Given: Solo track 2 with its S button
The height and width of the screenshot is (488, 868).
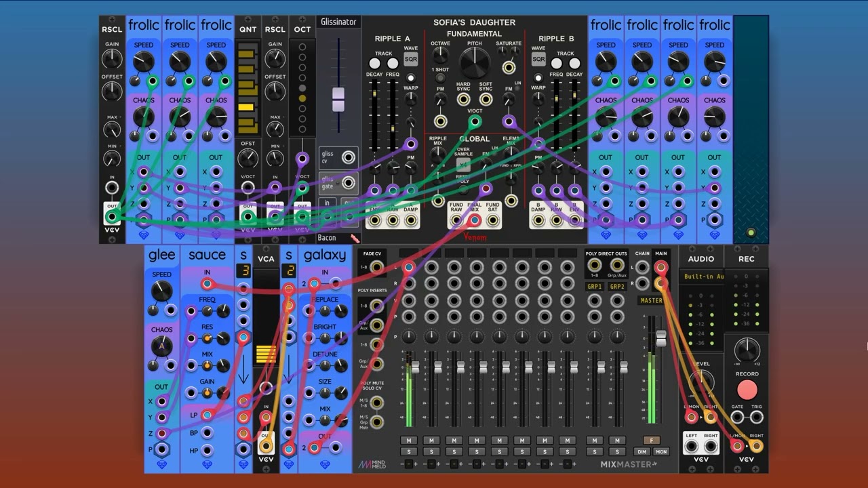Looking at the screenshot, I should pyautogui.click(x=431, y=451).
